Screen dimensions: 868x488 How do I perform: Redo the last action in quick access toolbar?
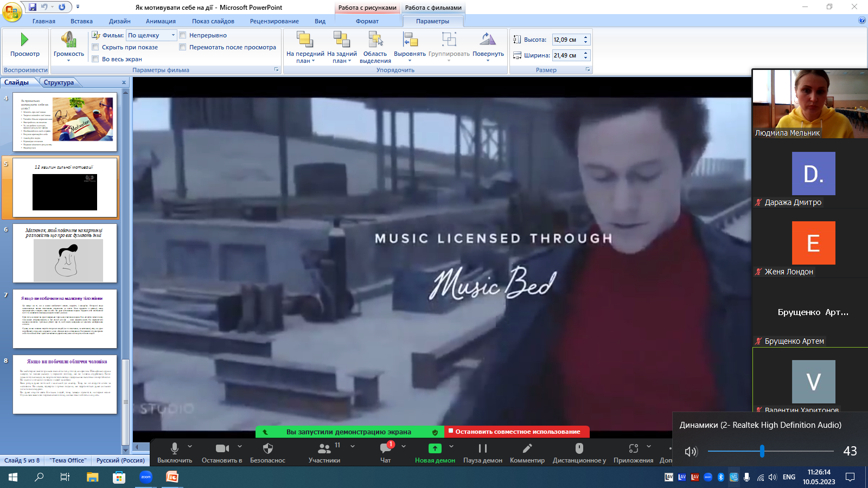62,7
